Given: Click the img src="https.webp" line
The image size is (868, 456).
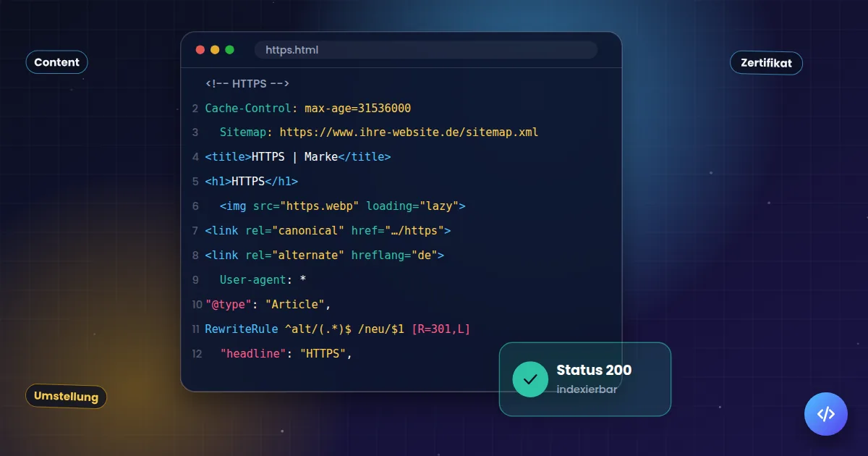Looking at the screenshot, I should tap(343, 206).
